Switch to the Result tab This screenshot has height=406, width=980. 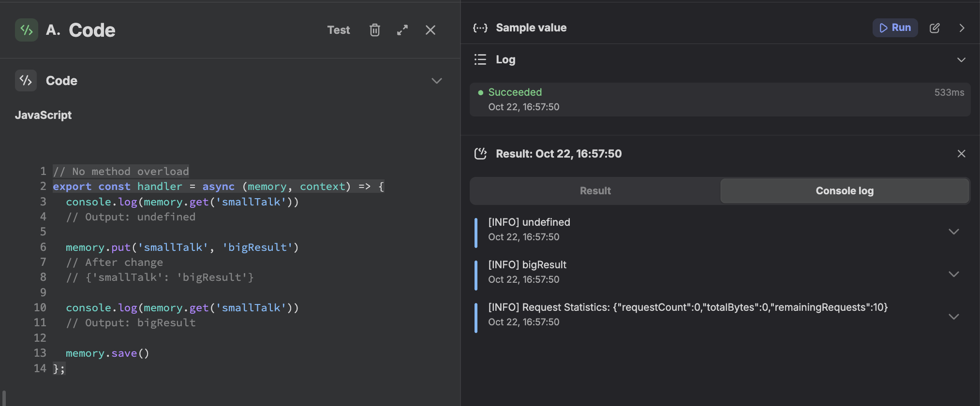pos(595,191)
